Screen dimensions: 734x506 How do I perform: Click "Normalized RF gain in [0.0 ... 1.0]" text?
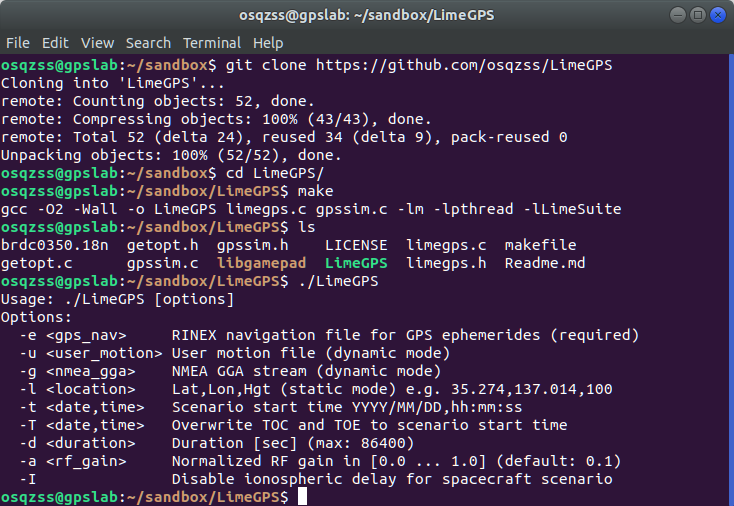tap(329, 462)
